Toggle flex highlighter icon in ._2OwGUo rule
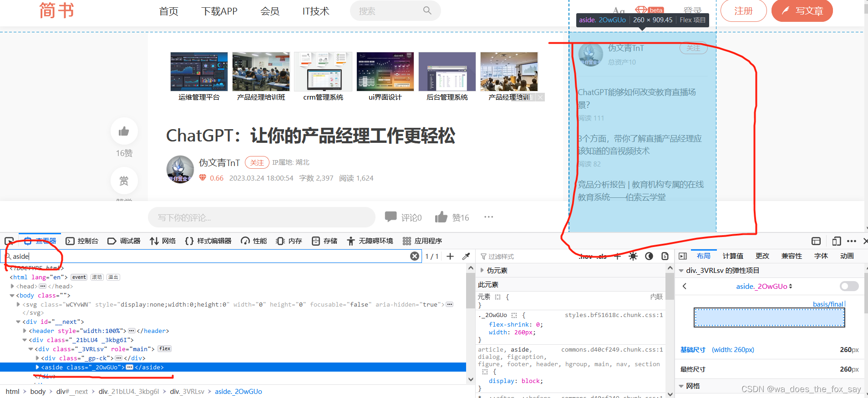Image resolution: width=868 pixels, height=398 pixels. coord(514,315)
